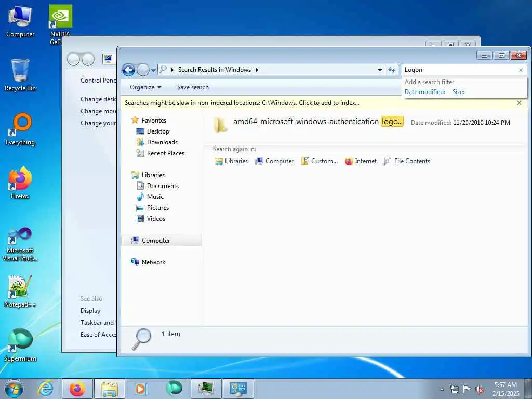Click Control Panel taskbar button

[x=238, y=389]
